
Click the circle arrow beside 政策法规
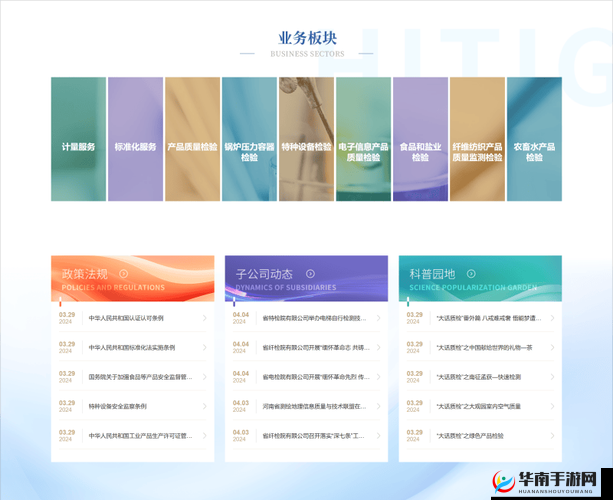pos(124,274)
